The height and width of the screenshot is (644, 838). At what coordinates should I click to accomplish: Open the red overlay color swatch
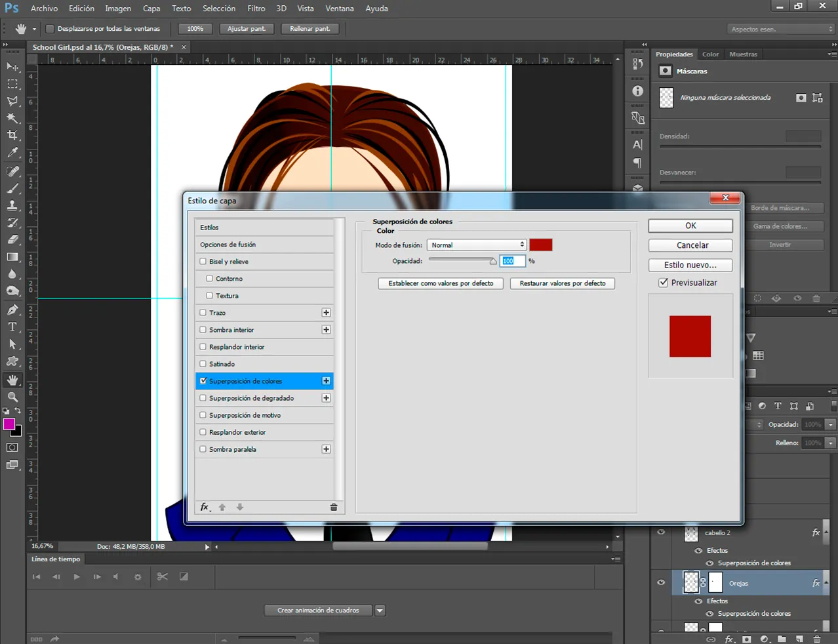point(541,245)
